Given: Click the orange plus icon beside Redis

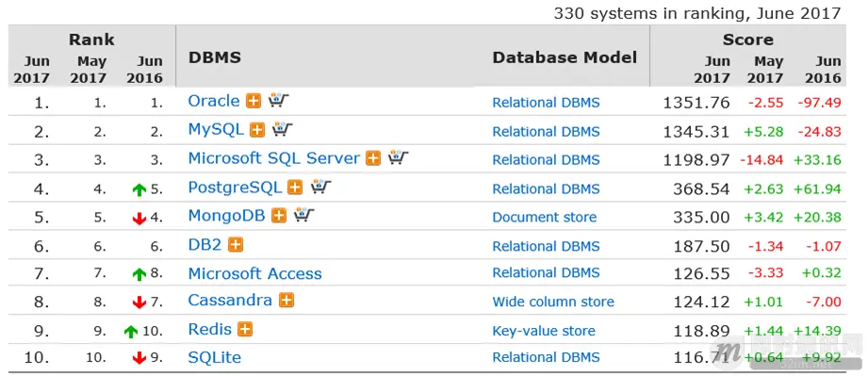Looking at the screenshot, I should tap(245, 330).
